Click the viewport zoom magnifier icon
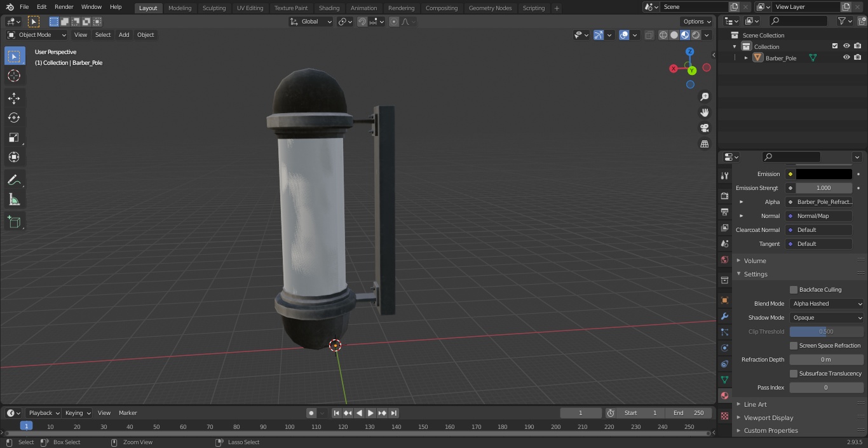Image resolution: width=868 pixels, height=448 pixels. [x=705, y=97]
